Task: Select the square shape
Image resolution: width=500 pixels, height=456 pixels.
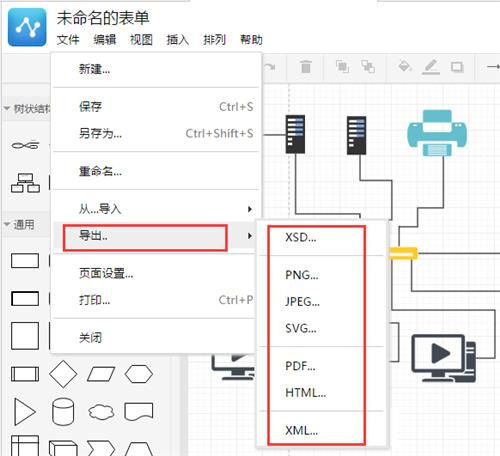Action: coord(25,336)
